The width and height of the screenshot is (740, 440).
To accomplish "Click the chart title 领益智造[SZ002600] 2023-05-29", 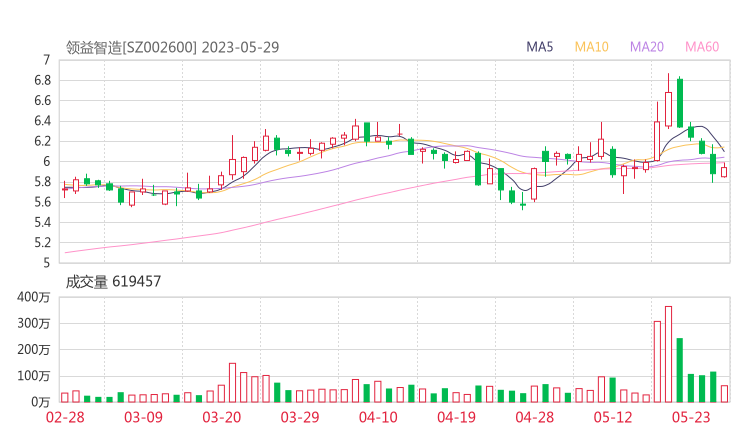I will (173, 47).
